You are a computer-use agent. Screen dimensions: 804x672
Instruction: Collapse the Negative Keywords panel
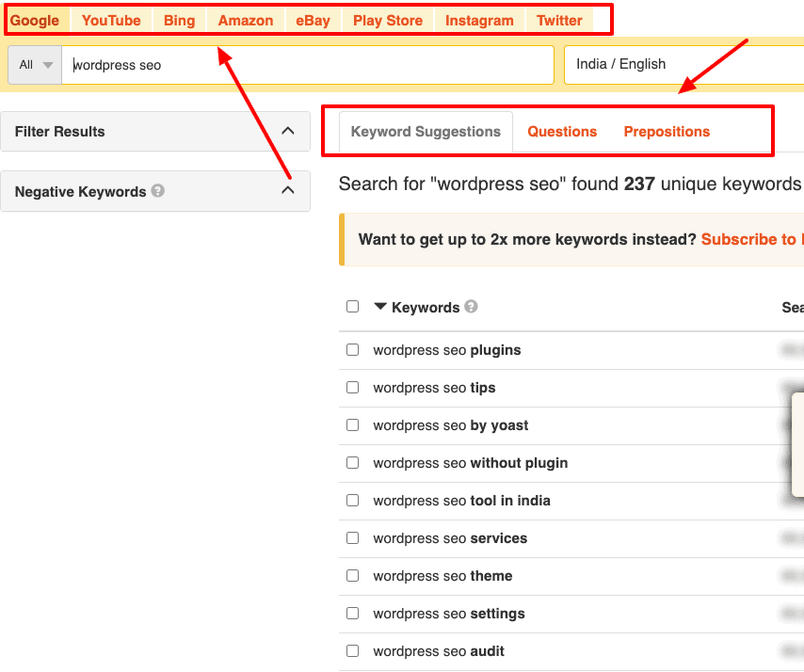(x=288, y=190)
